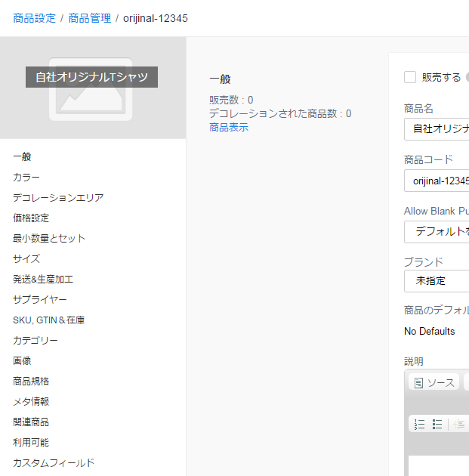Enable the 販売する checkbox
Image resolution: width=469 pixels, height=476 pixels.
(410, 77)
